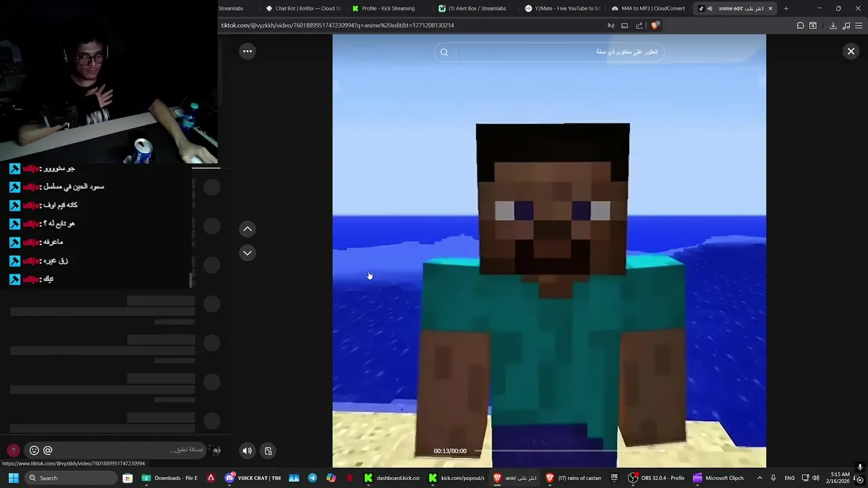868x488 pixels.
Task: Seek on the video progress bar
Action: (570, 451)
